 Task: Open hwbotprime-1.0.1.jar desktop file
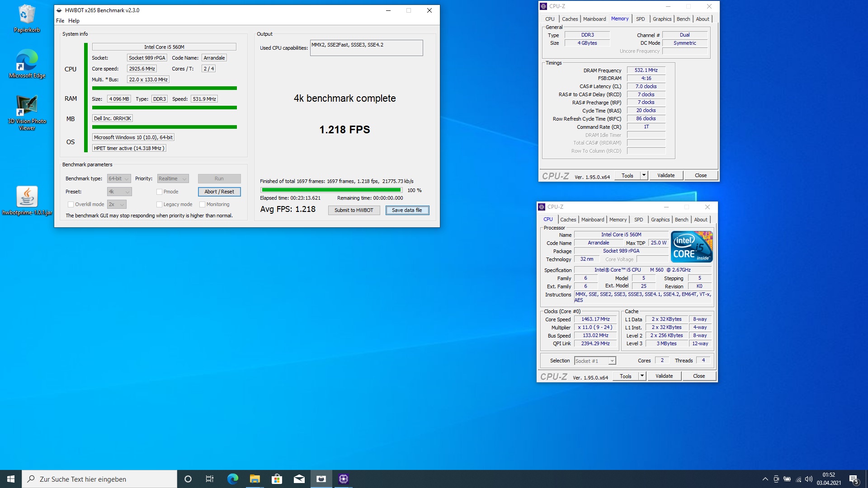click(27, 201)
